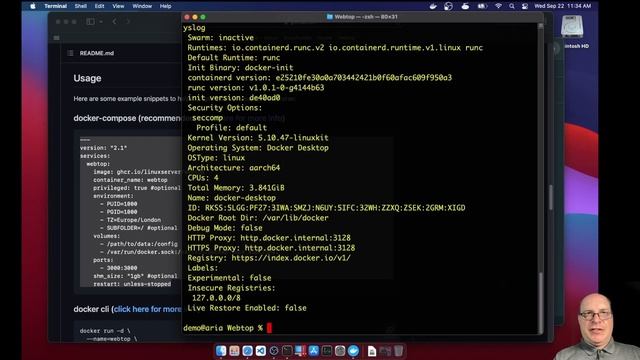Go forward in the background Safari window
The height and width of the screenshot is (360, 640).
pos(128,21)
